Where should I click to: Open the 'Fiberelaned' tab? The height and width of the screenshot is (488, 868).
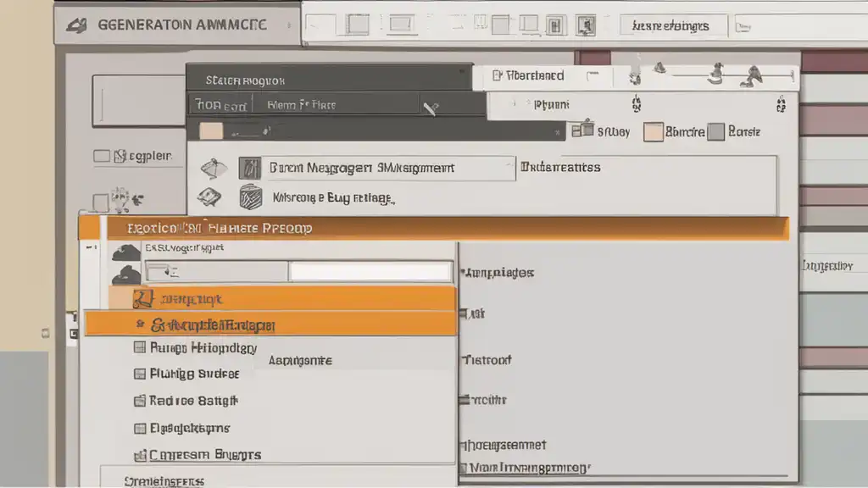[x=529, y=75]
